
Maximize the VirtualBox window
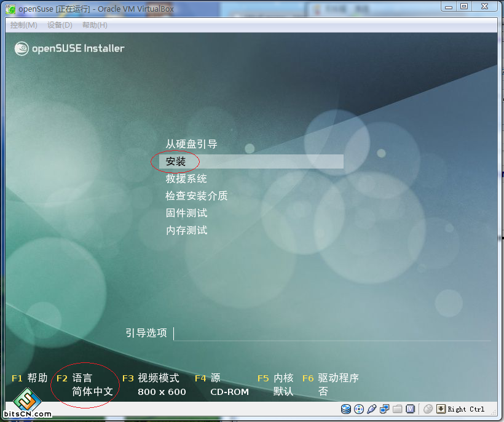tap(464, 7)
